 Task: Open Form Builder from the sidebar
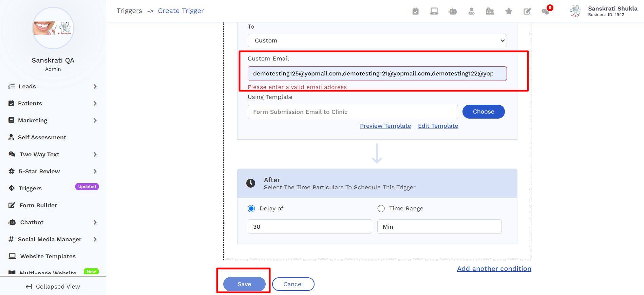pyautogui.click(x=38, y=205)
